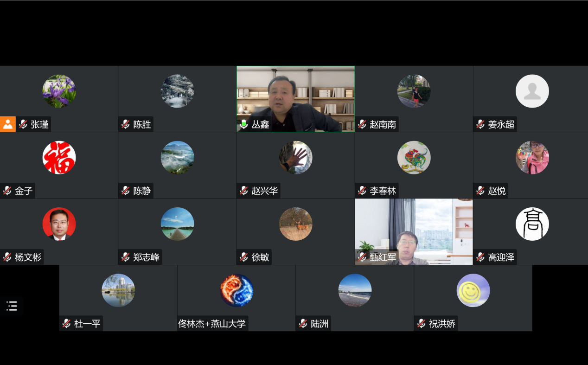This screenshot has width=588, height=365.
Task: Select the purple iris flower avatar of 张瑾
Action: pos(59,91)
